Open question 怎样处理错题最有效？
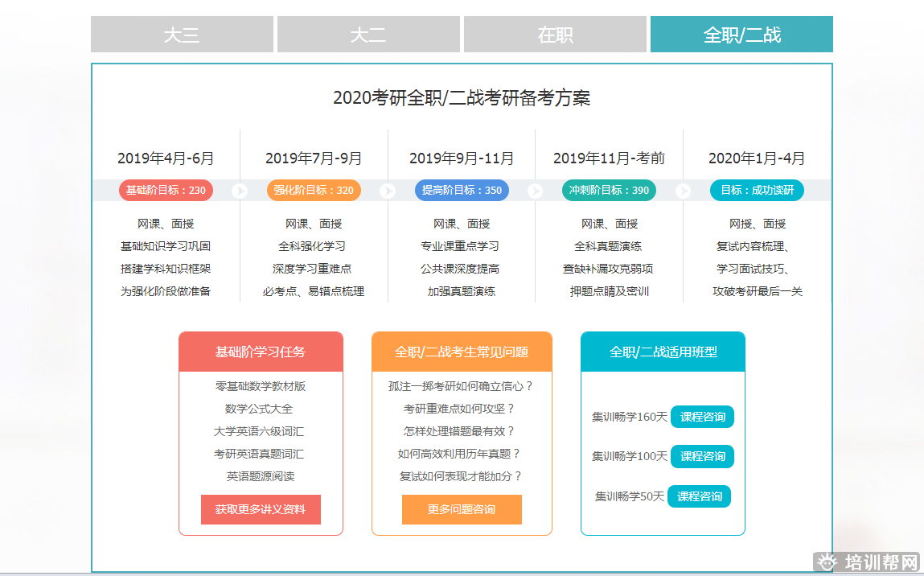Image resolution: width=924 pixels, height=576 pixels. [x=460, y=431]
